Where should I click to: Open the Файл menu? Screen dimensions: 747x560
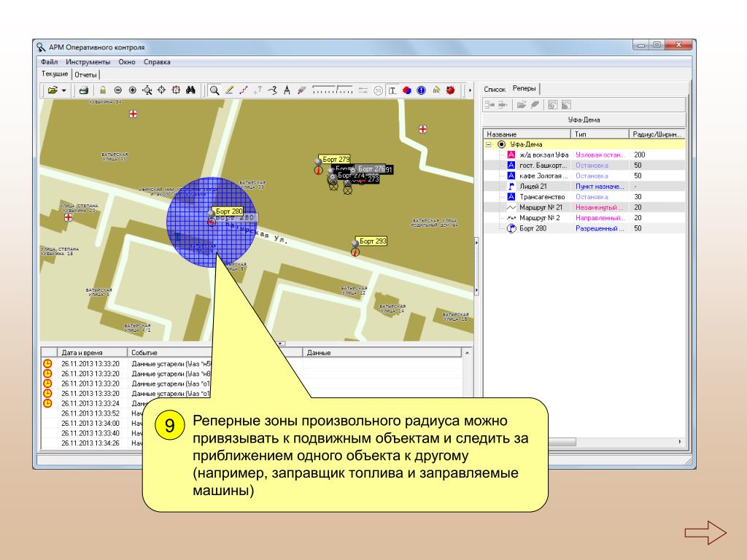(49, 62)
